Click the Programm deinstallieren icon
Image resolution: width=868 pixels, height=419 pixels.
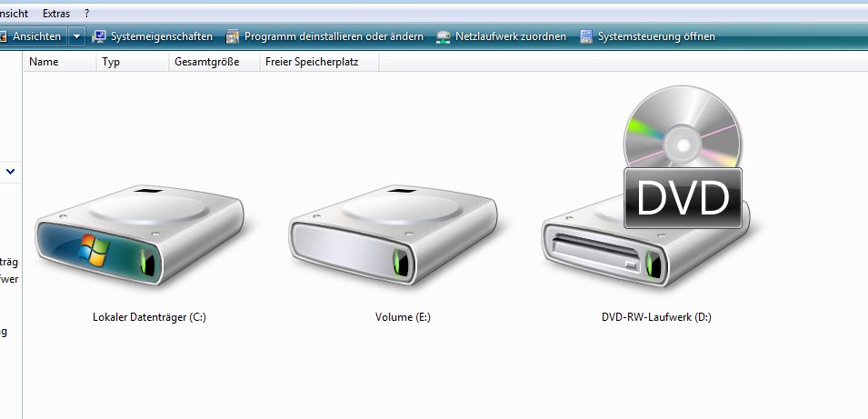[233, 36]
